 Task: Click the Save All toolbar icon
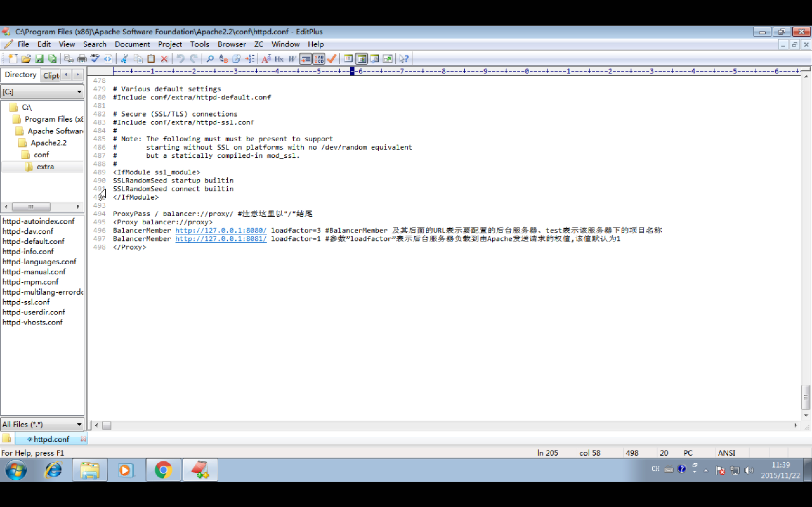pyautogui.click(x=52, y=59)
